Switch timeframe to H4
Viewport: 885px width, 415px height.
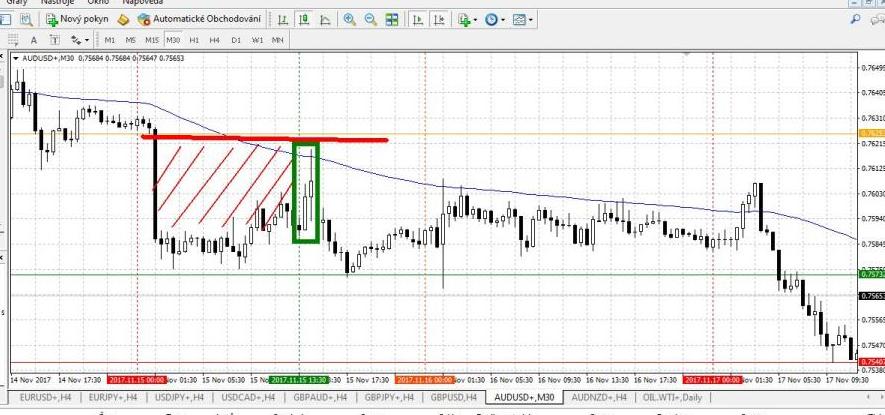point(214,40)
